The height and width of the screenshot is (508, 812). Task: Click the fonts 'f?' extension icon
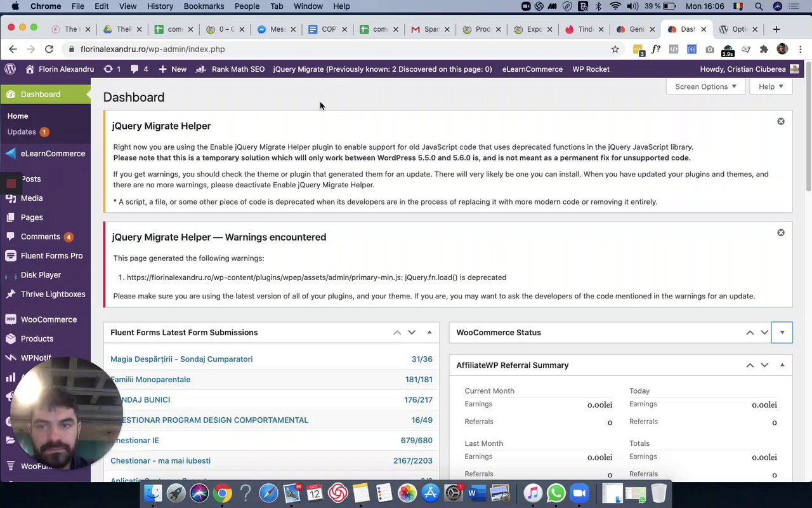[656, 49]
